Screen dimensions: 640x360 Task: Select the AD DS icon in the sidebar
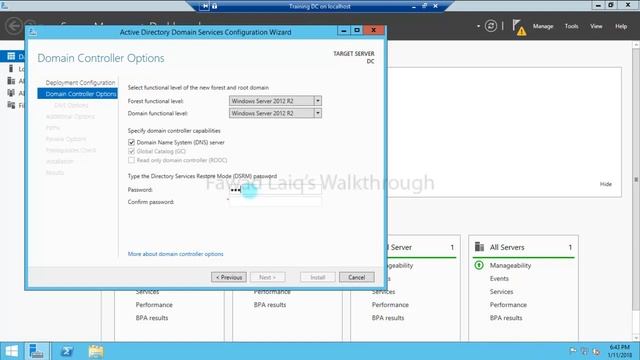(x=11, y=93)
